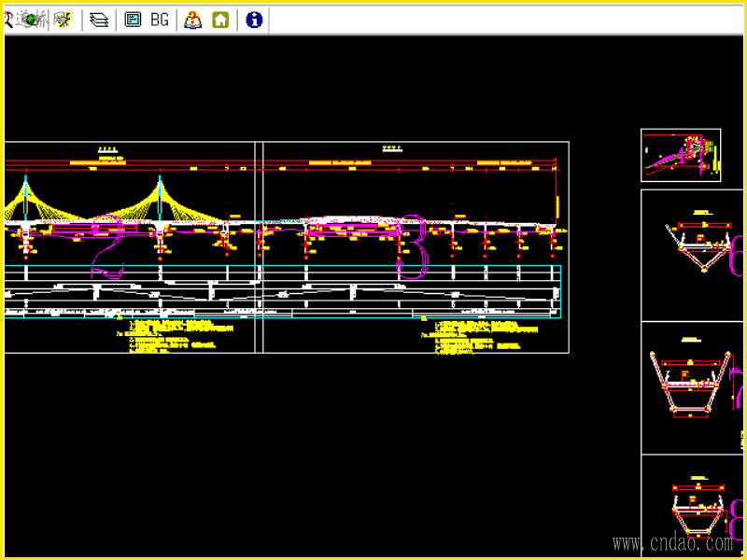Open the help book icon
Viewport: 747px width, 560px height.
(192, 20)
